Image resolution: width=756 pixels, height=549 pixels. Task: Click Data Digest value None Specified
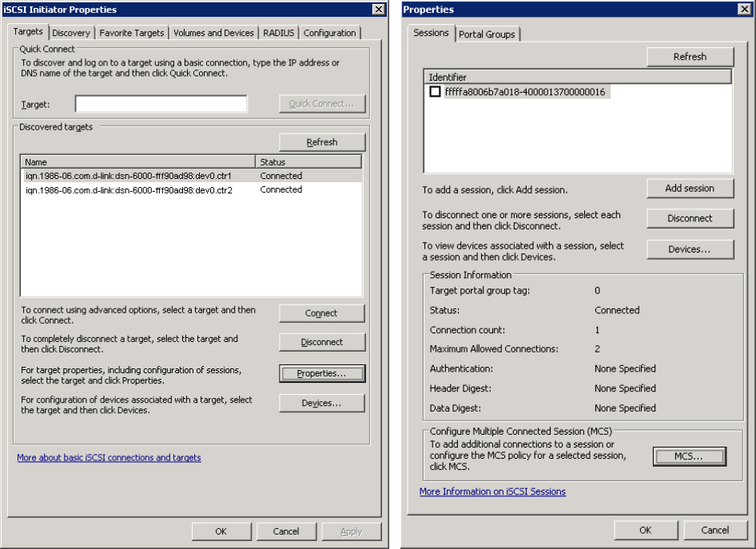(x=625, y=408)
